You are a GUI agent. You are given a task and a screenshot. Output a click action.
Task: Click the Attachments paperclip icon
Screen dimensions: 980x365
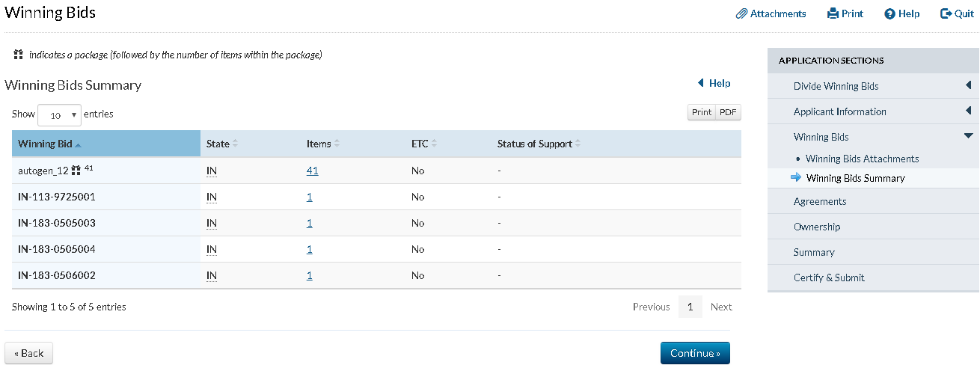tap(741, 13)
